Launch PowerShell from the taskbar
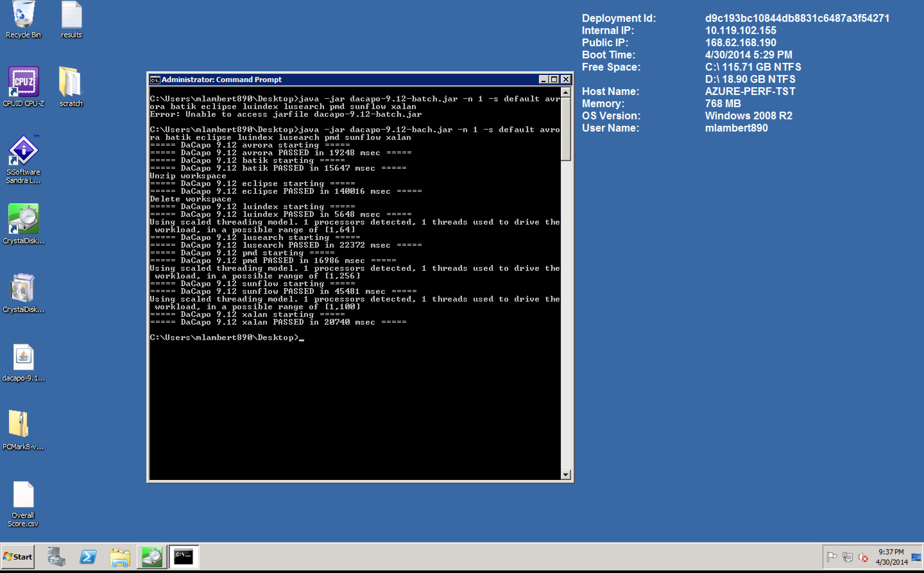 pyautogui.click(x=88, y=557)
